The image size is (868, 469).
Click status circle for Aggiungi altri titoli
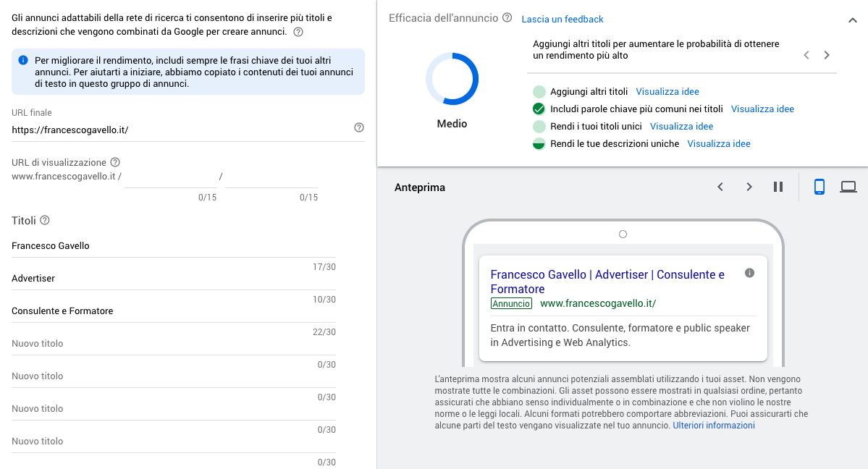tap(539, 92)
